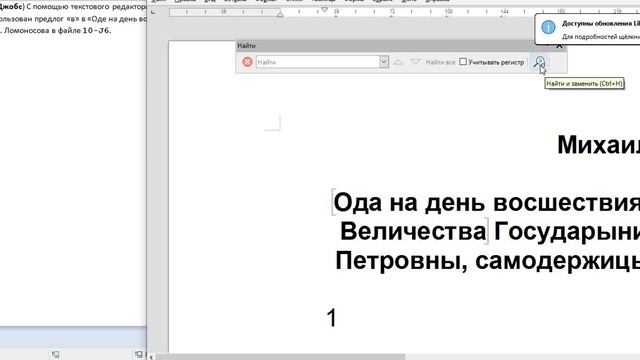640x360 pixels.
Task: Click the Найти все button
Action: [440, 62]
